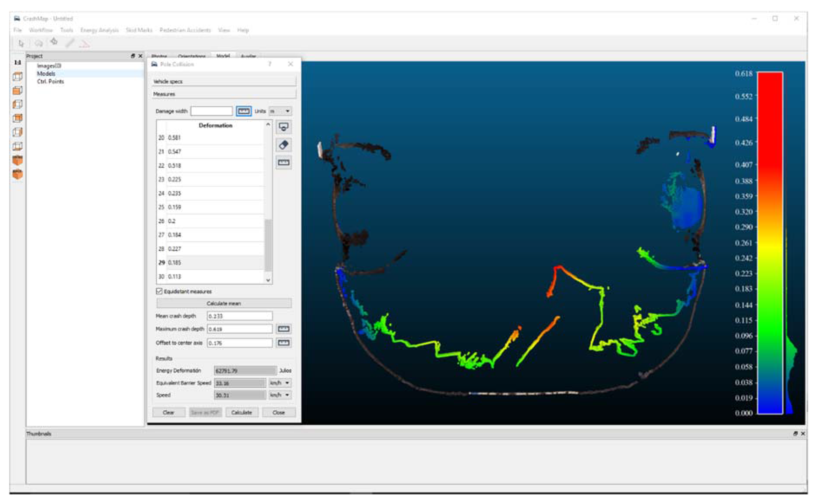Click the ruler icon below the eraser
This screenshot has height=504, width=816.
click(x=283, y=163)
